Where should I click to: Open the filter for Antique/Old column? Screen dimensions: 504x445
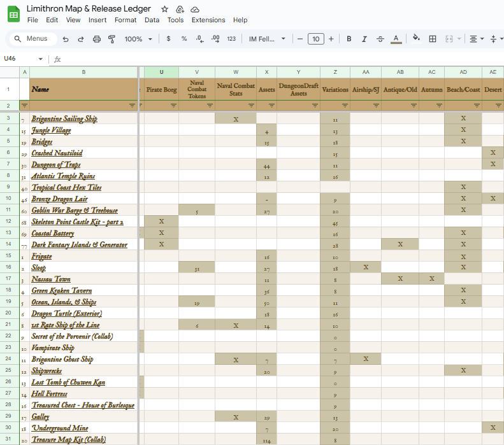[x=414, y=106]
